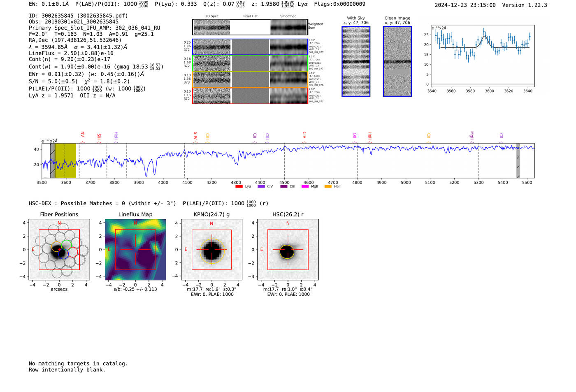Open the With Sky cutout image

click(x=356, y=61)
